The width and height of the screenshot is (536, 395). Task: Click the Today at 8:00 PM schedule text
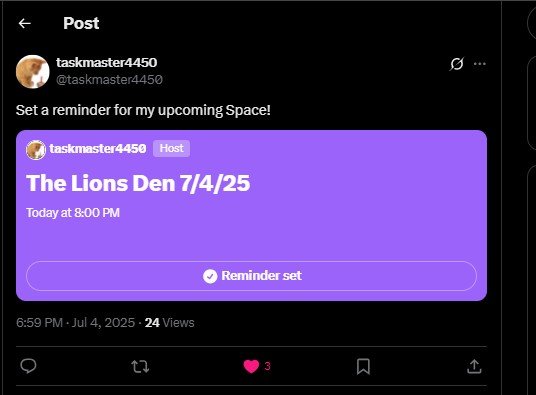click(73, 213)
